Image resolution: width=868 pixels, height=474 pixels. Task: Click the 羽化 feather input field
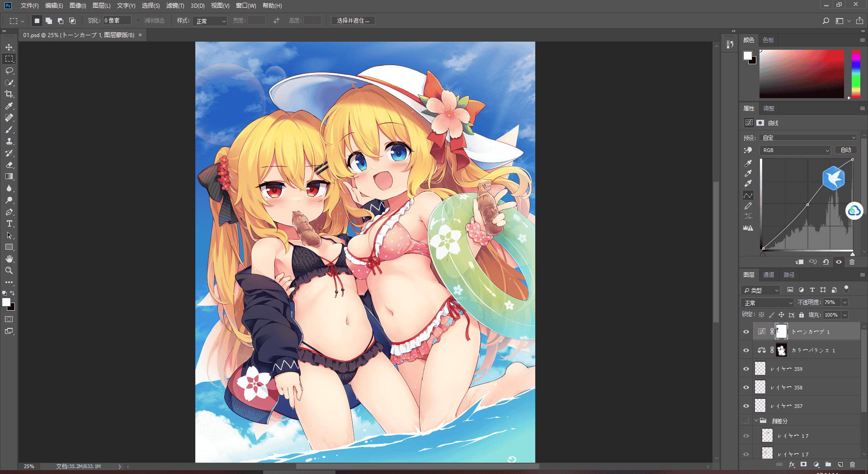[x=117, y=21]
